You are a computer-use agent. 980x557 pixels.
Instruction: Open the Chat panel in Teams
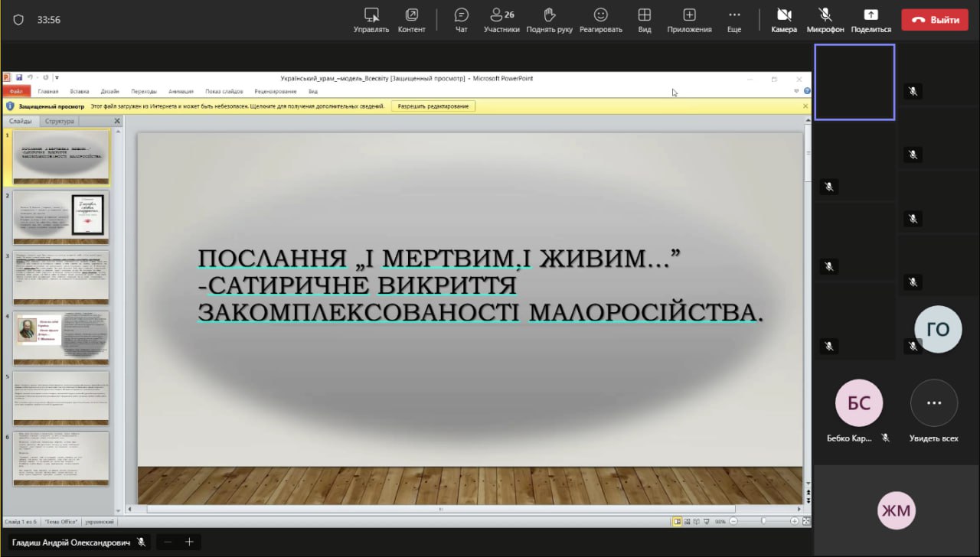click(x=461, y=19)
